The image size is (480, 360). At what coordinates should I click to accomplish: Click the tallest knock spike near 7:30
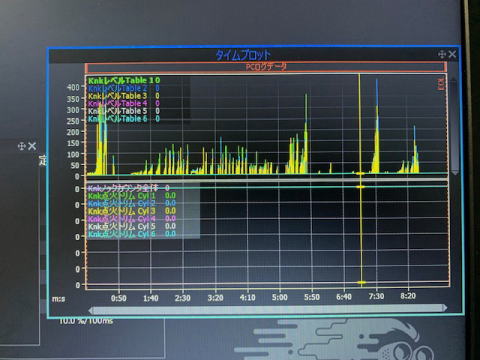[x=377, y=127]
